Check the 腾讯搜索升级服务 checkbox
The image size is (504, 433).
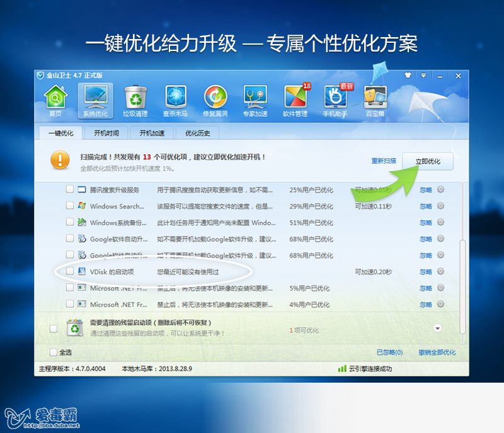[x=70, y=189]
